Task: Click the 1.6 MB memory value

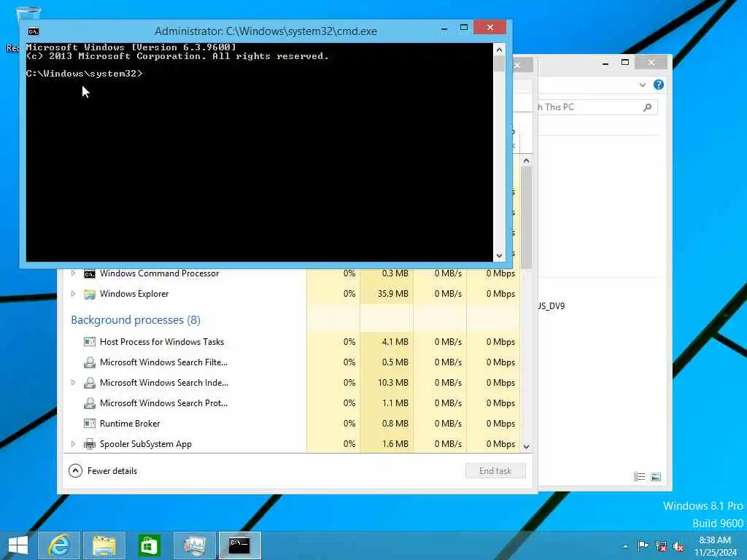Action: (395, 444)
